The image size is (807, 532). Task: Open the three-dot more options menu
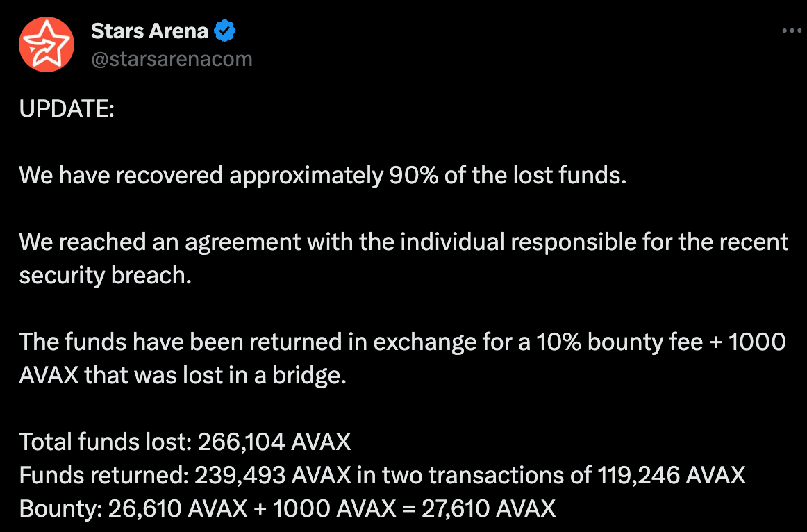click(792, 31)
